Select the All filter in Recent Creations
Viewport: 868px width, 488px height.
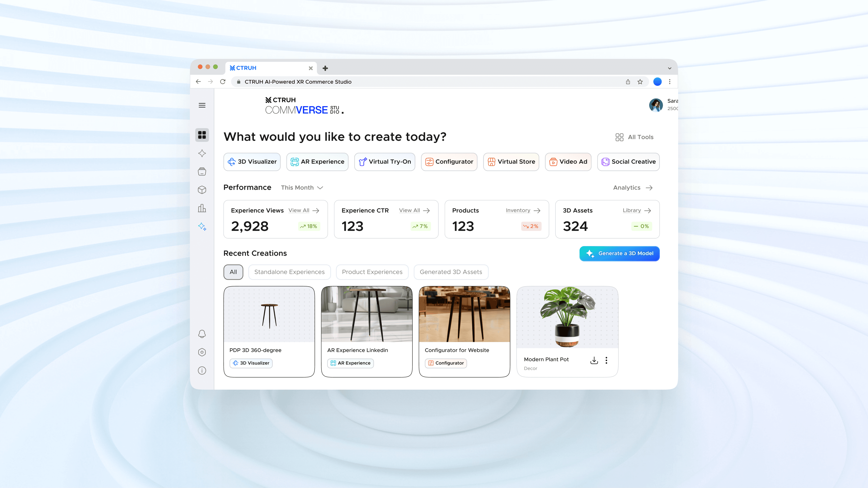tap(233, 272)
